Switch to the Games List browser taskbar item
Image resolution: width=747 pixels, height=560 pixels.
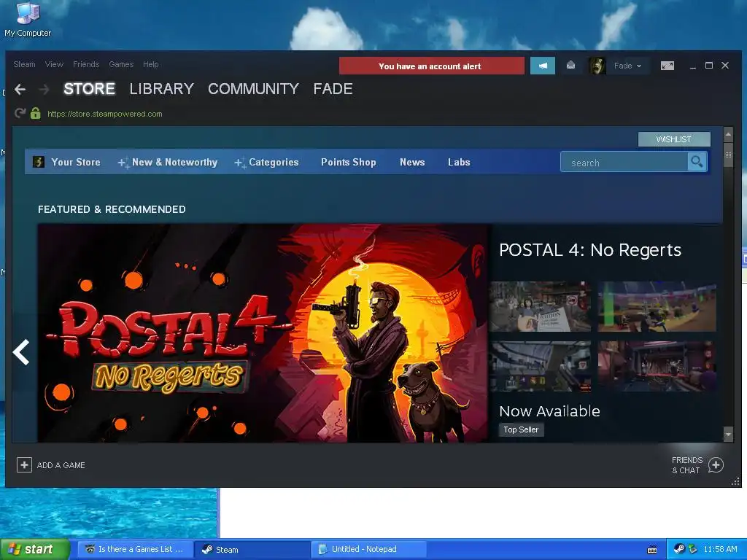tap(136, 549)
